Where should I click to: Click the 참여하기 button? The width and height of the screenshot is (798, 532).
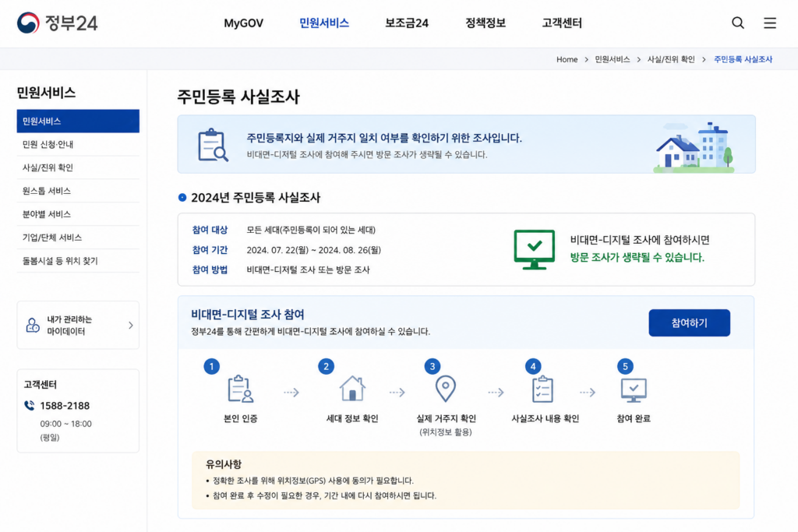[x=689, y=323]
